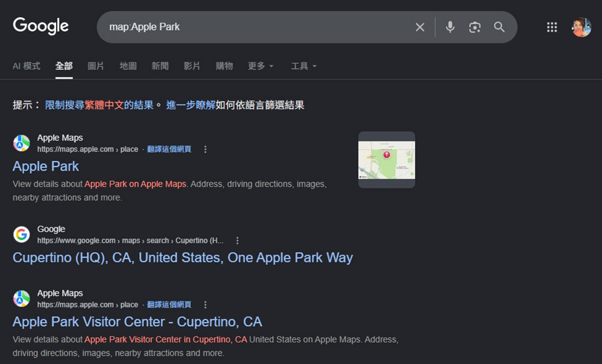Click snippet 'Apple Park Visitor Center in Cupertino, CA'
The width and height of the screenshot is (602, 364).
point(166,339)
